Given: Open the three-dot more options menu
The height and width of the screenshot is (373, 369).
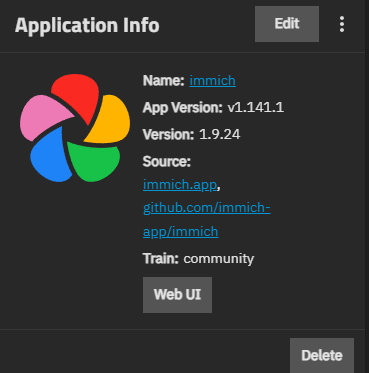Looking at the screenshot, I should [342, 24].
